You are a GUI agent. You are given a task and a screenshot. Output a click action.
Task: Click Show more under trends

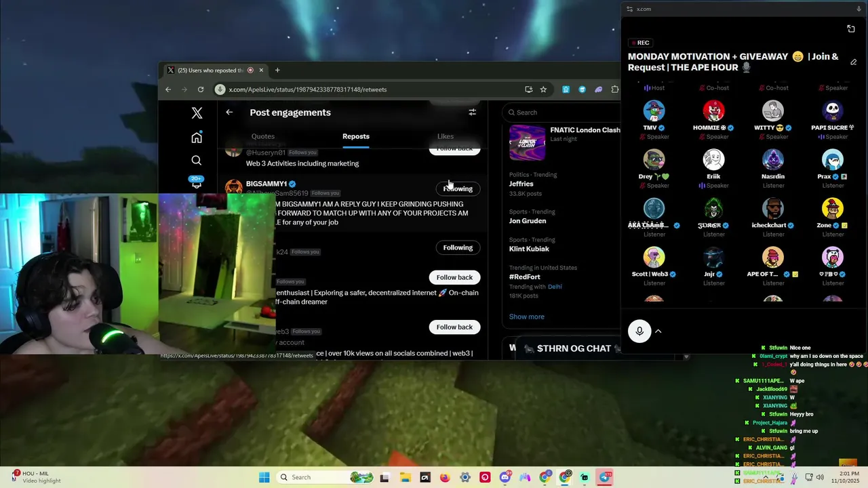tap(527, 317)
